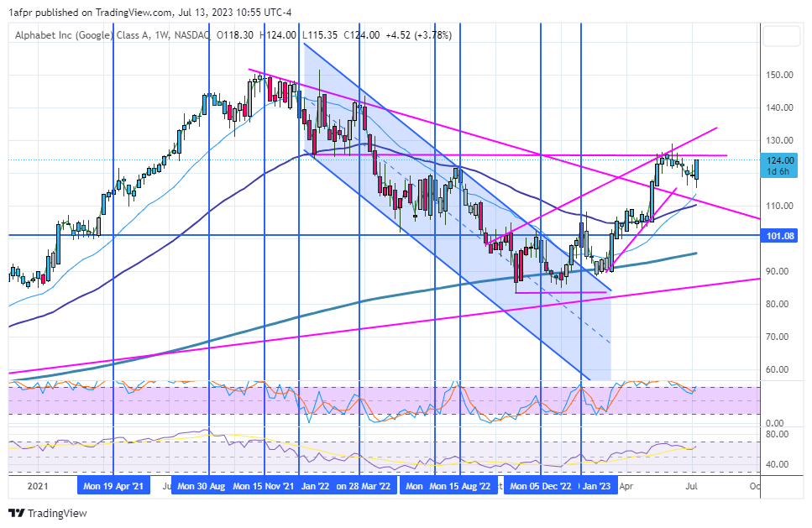Click the 140.00 price axis label

(779, 107)
